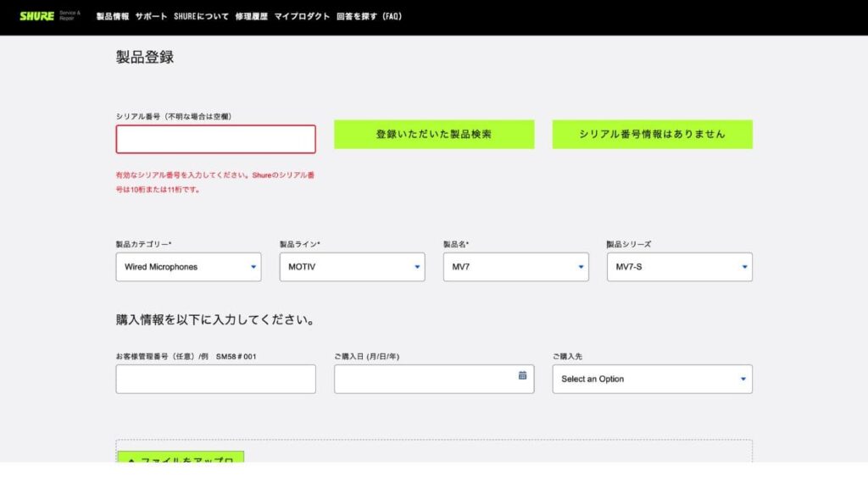Go to the サポート menu item
Image resolution: width=868 pixels, height=488 pixels.
click(x=151, y=16)
